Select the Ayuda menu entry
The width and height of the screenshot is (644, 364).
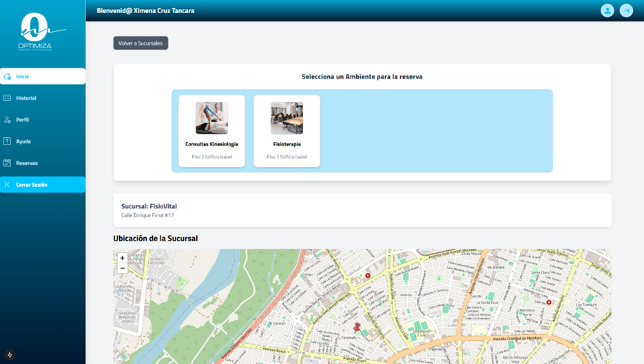23,141
